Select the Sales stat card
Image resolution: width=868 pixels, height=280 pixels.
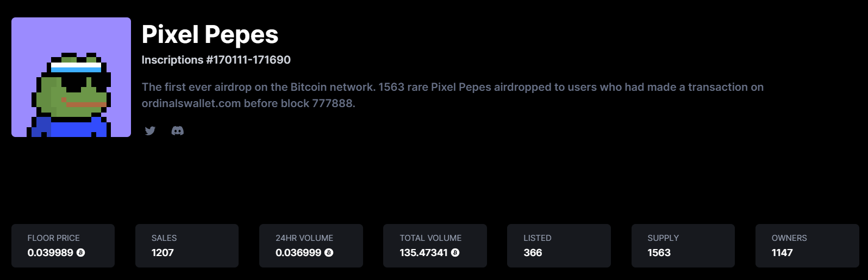pos(187,246)
